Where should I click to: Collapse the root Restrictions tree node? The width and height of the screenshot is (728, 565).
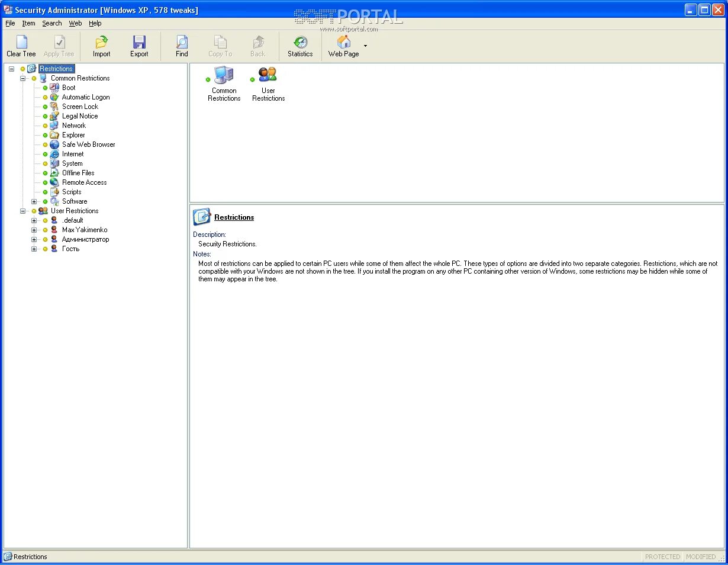(11, 69)
